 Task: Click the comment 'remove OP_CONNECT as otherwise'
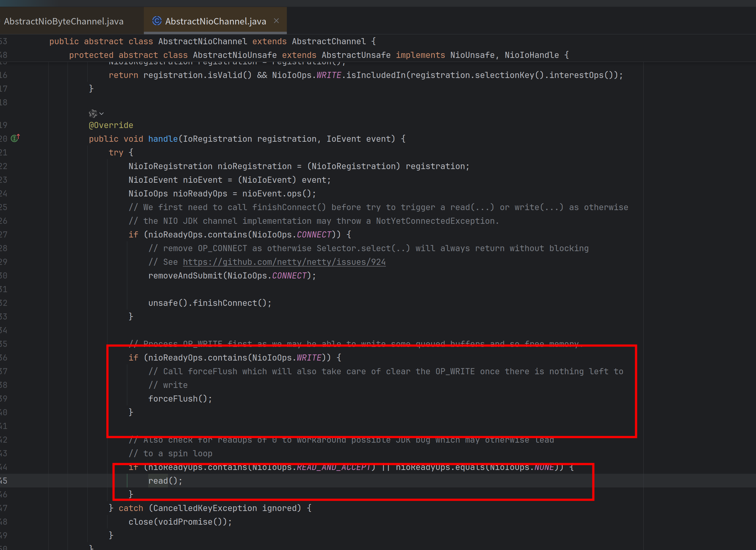pos(368,248)
